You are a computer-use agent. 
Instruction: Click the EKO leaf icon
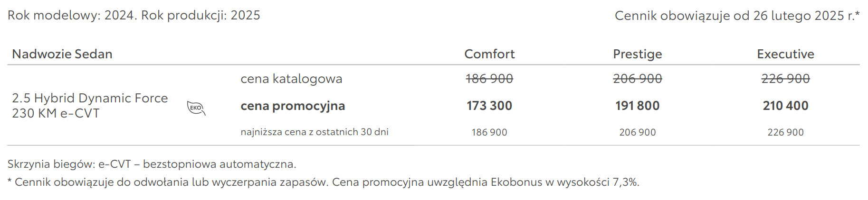[196, 108]
